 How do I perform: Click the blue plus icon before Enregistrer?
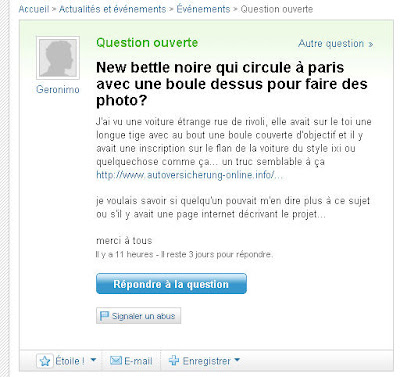pos(174,360)
